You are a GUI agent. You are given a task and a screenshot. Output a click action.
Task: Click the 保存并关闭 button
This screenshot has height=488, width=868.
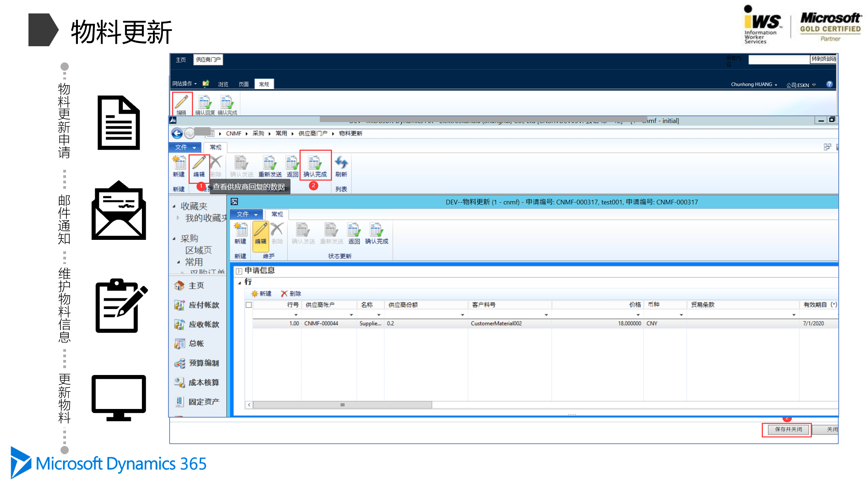pyautogui.click(x=788, y=429)
